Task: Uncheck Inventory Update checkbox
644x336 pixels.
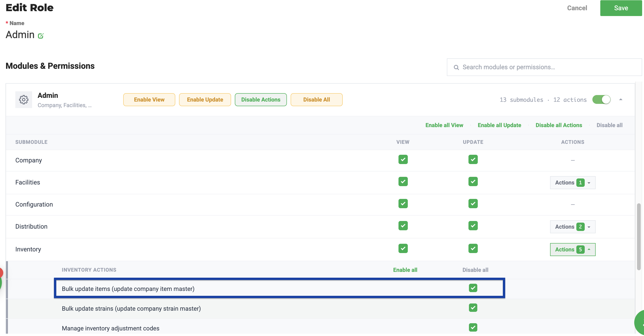Action: tap(473, 249)
